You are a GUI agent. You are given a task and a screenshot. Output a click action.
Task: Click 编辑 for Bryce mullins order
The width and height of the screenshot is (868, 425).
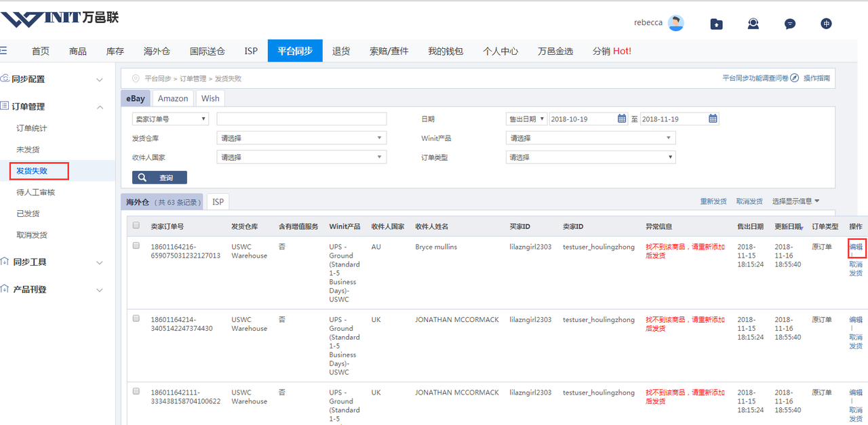(x=856, y=247)
